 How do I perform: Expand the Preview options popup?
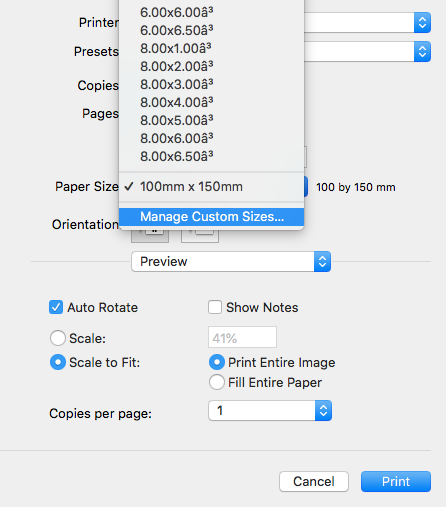231,262
